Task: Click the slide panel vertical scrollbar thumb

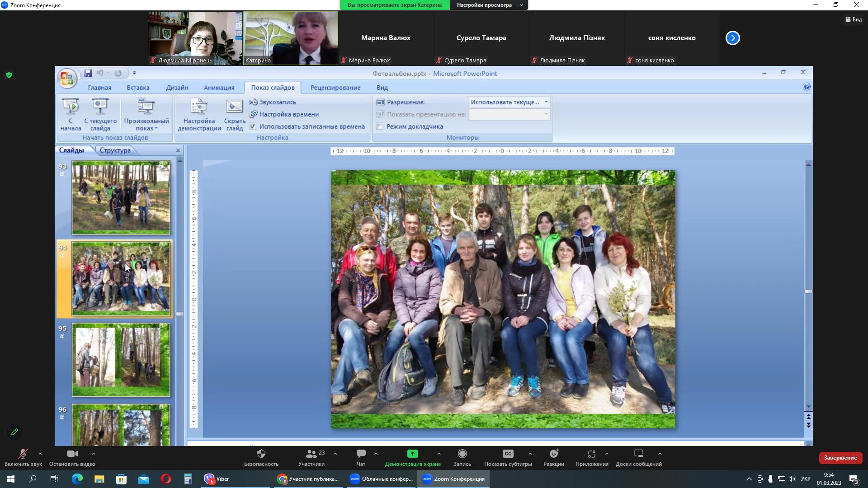Action: point(180,314)
